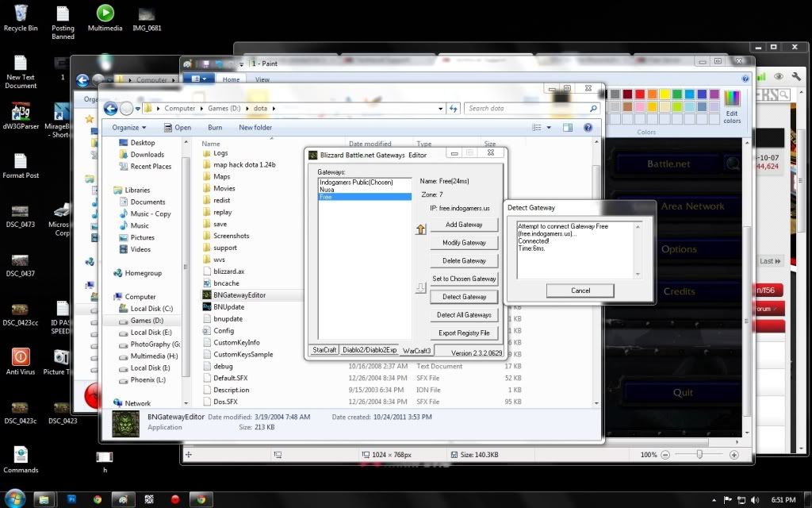Open the Recycle Bin desktop icon
The image size is (812, 508).
click(21, 18)
